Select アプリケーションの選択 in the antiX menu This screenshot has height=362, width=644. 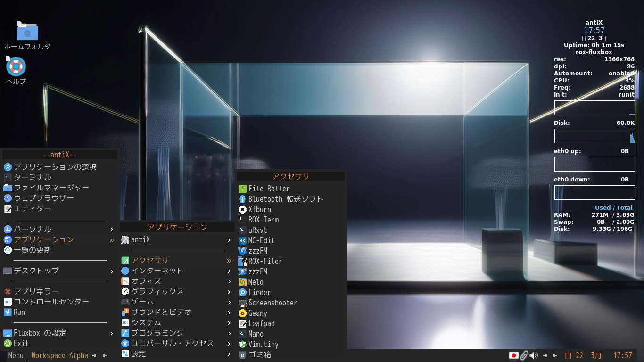60,167
